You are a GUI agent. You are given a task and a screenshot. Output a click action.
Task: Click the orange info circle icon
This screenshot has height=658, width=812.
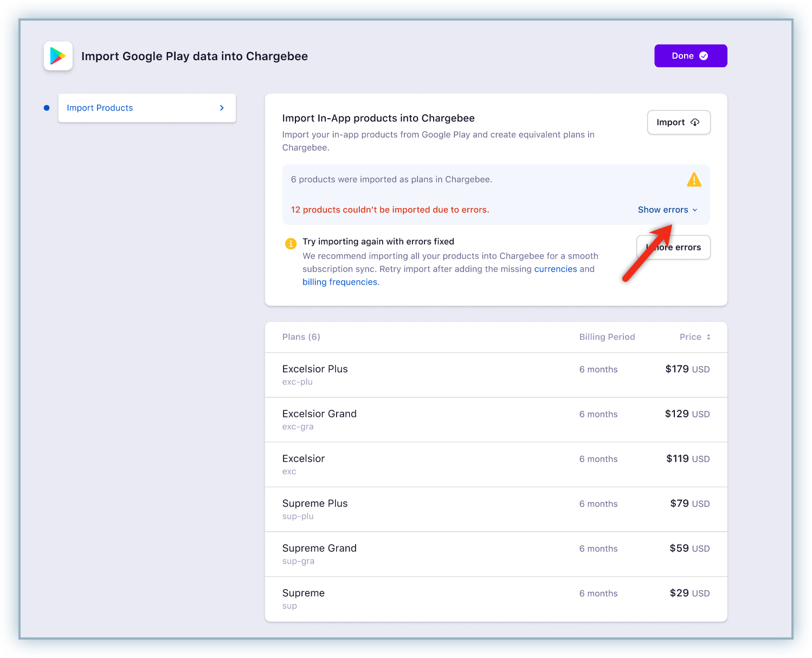(x=291, y=243)
